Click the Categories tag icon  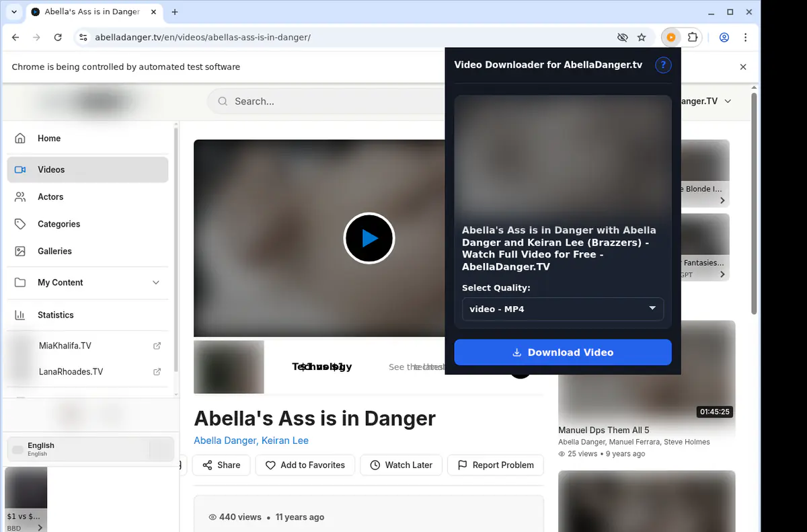(20, 224)
